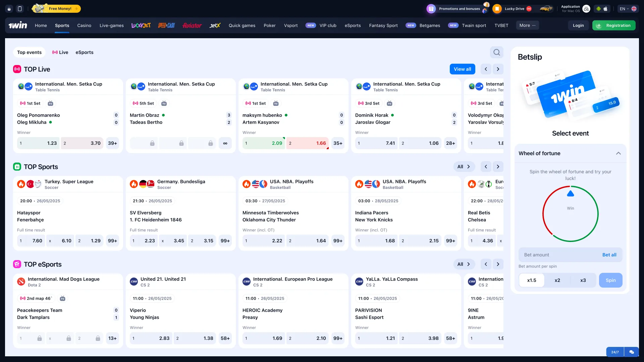The width and height of the screenshot is (644, 362).
Task: Click the Android app download icon
Action: (x=598, y=9)
